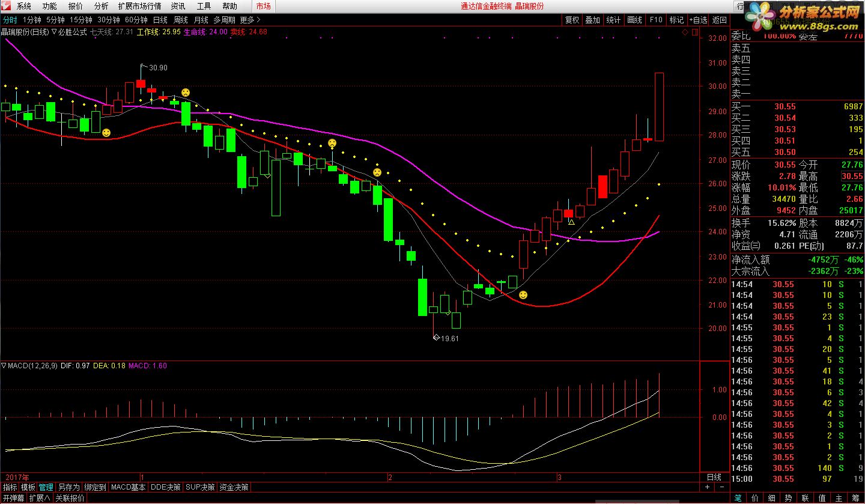Click the +自选 button

(x=698, y=20)
